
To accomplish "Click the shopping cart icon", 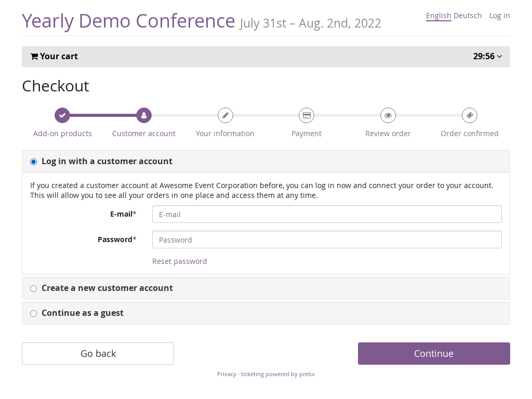I will tap(34, 57).
